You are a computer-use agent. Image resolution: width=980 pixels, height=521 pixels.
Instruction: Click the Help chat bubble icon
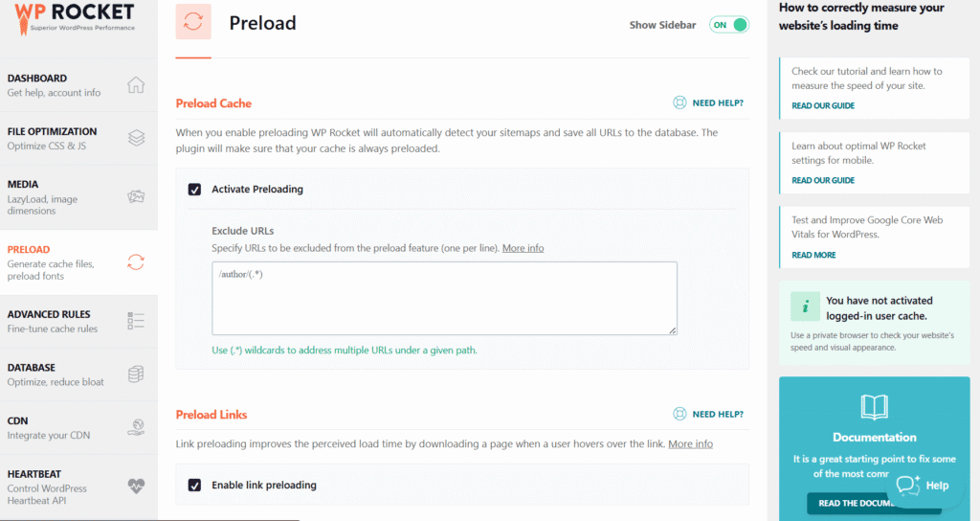coord(907,486)
